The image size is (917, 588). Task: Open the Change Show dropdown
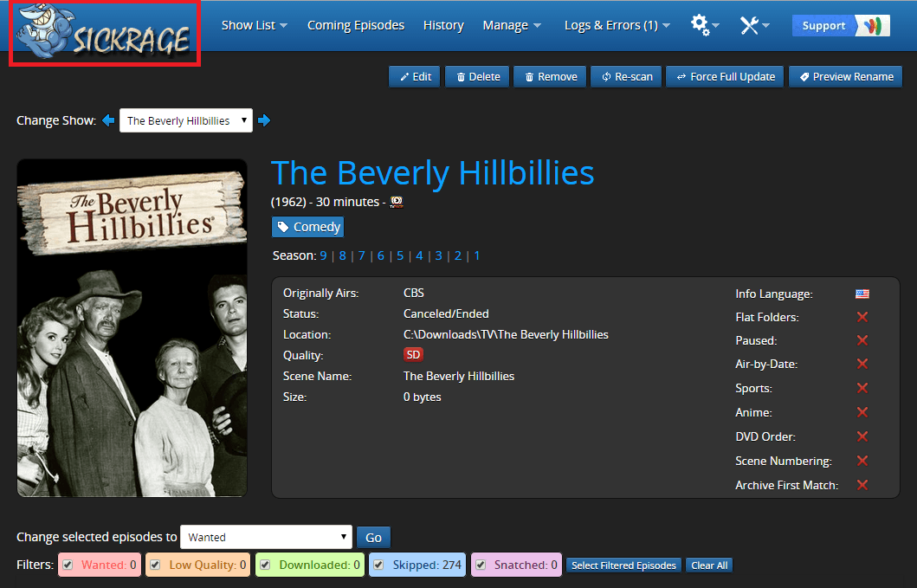pos(186,120)
